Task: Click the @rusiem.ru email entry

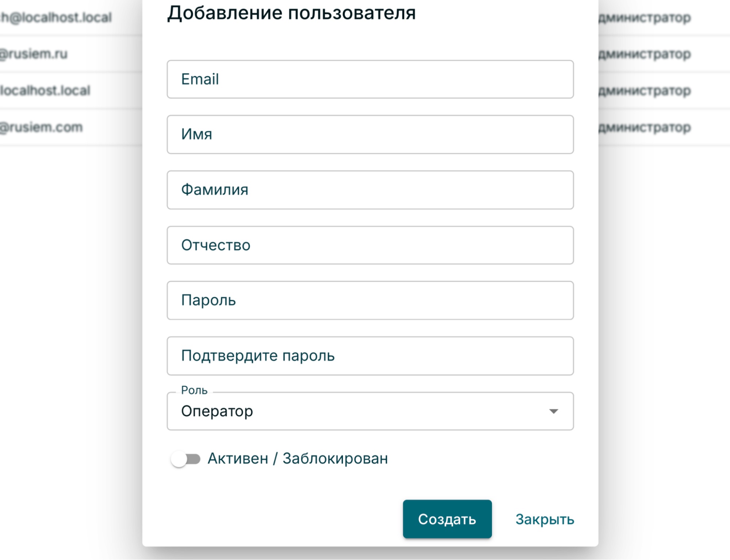Action: pyautogui.click(x=34, y=54)
